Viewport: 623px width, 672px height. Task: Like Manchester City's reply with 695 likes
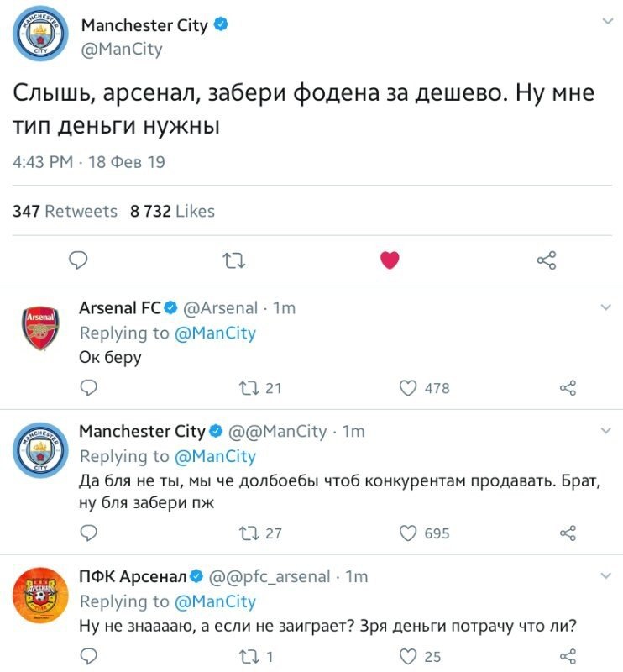point(408,533)
